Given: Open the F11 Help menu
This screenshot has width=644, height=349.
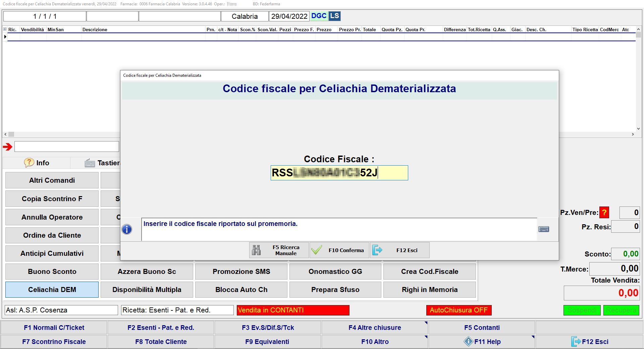Looking at the screenshot, I should [x=482, y=342].
